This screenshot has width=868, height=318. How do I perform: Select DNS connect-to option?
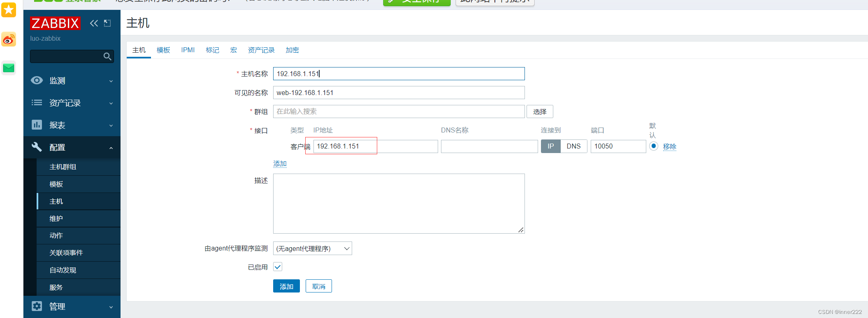coord(574,146)
